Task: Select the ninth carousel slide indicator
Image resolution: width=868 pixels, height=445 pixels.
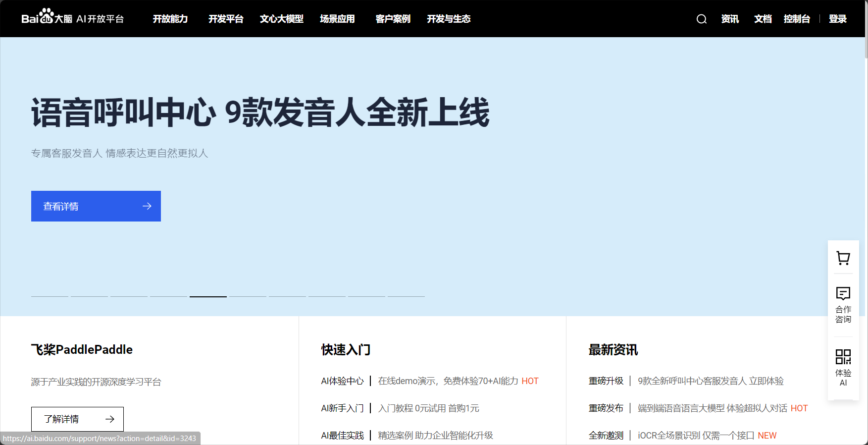Action: click(366, 296)
